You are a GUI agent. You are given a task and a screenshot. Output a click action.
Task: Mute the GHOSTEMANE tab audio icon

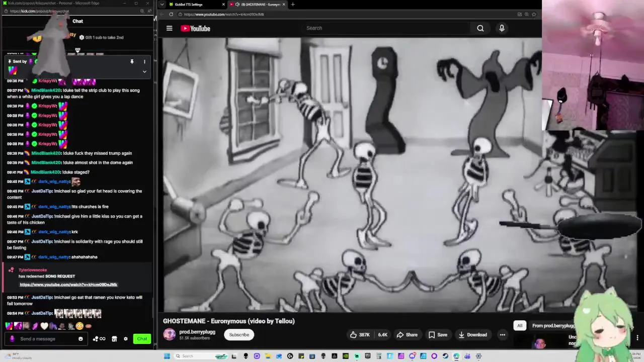[x=237, y=5]
